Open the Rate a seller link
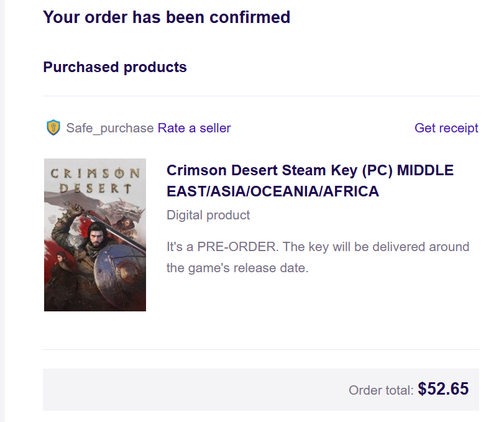Image resolution: width=504 pixels, height=422 pixels. point(194,128)
